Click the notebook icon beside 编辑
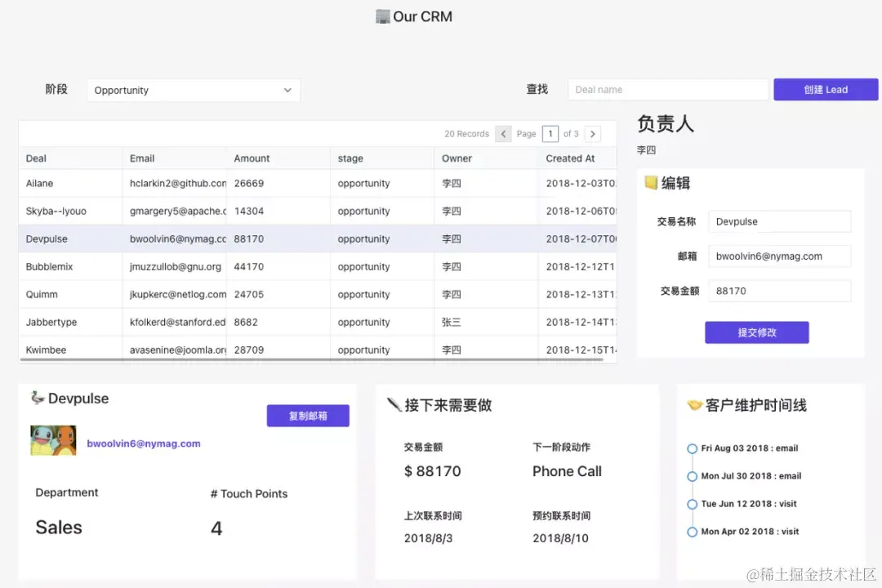The image size is (882, 588). [x=649, y=183]
